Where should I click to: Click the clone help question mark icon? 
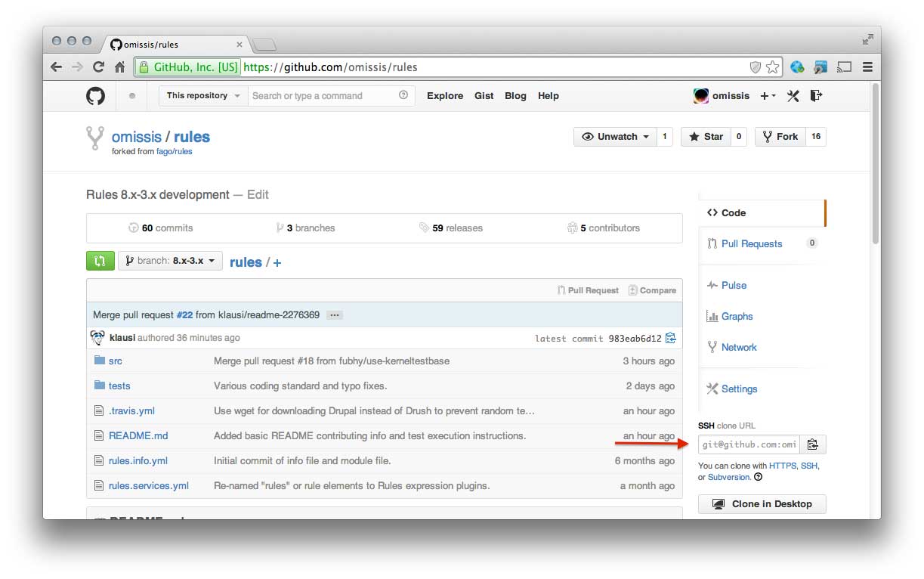(759, 477)
